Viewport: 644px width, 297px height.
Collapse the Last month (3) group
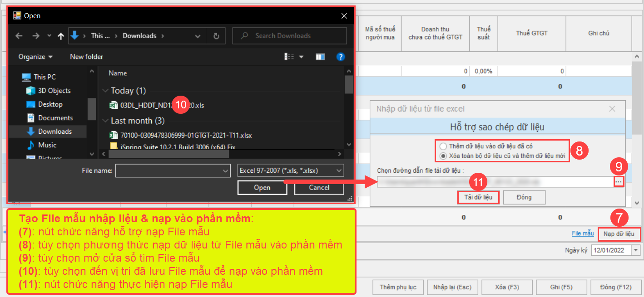[x=105, y=121]
